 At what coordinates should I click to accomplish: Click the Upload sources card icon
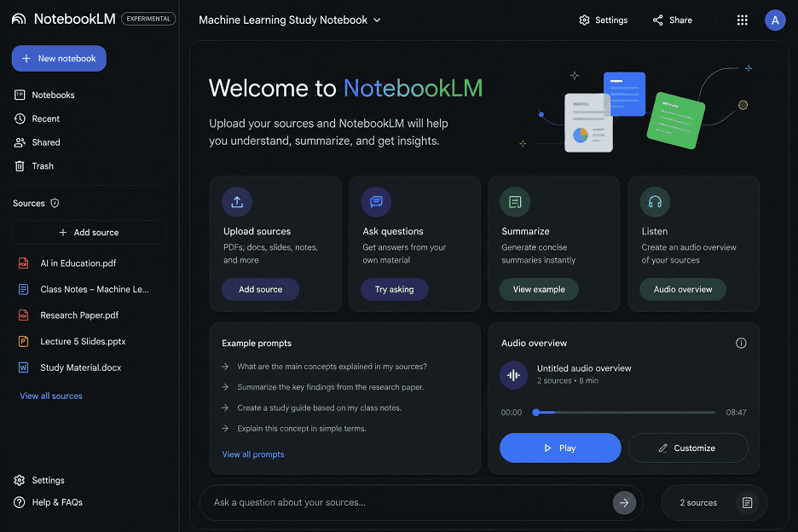tap(237, 201)
